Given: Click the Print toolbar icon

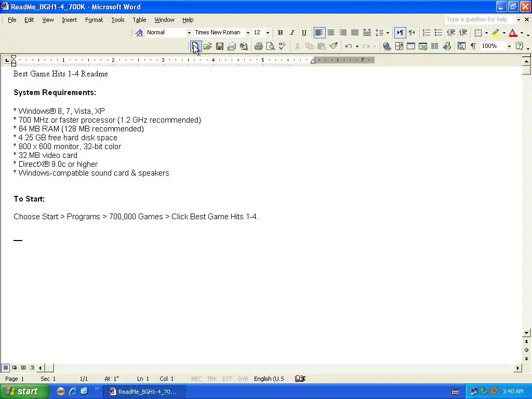Looking at the screenshot, I should [x=259, y=46].
